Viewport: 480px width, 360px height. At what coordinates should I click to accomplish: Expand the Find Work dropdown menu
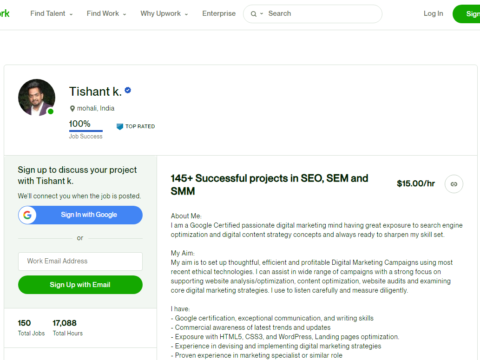tap(106, 14)
